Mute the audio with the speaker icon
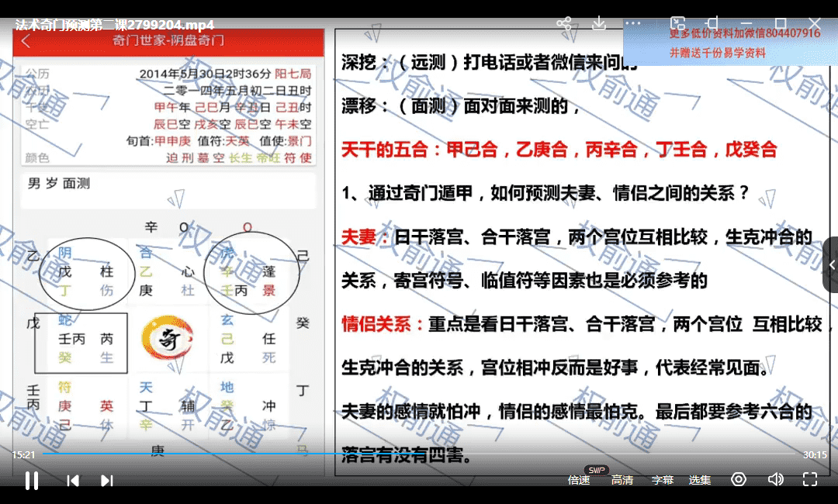The width and height of the screenshot is (838, 504). pos(775,479)
